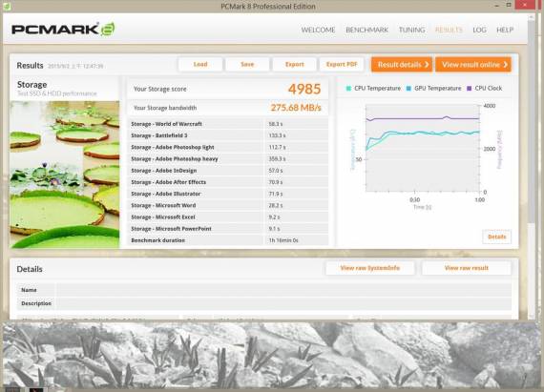Open the Tuning tab
Viewport: 544px width, 392px height.
click(x=411, y=30)
